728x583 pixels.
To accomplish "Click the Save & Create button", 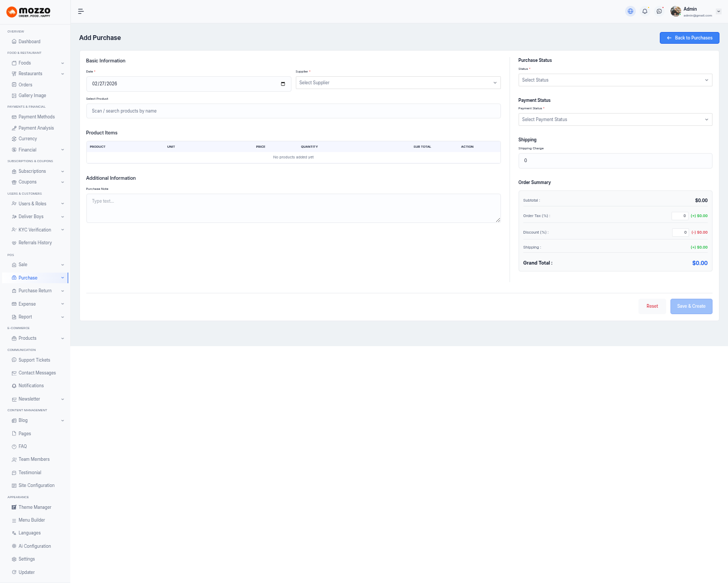I will click(x=691, y=306).
